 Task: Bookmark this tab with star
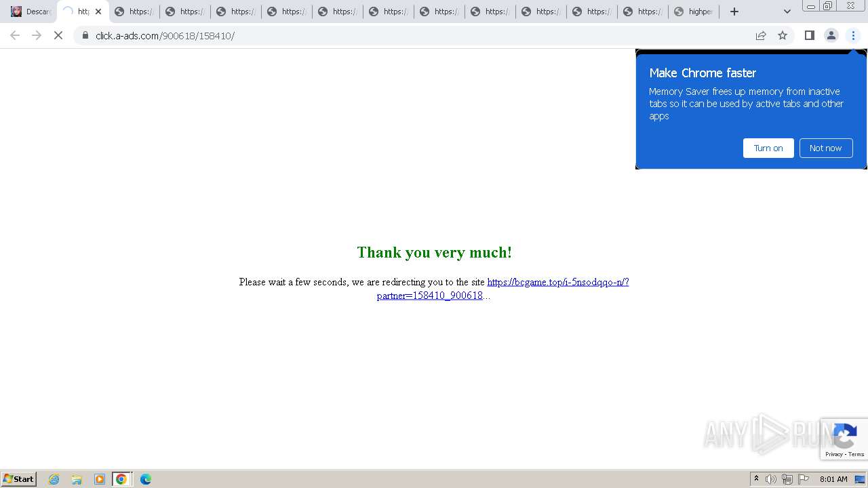(x=783, y=35)
